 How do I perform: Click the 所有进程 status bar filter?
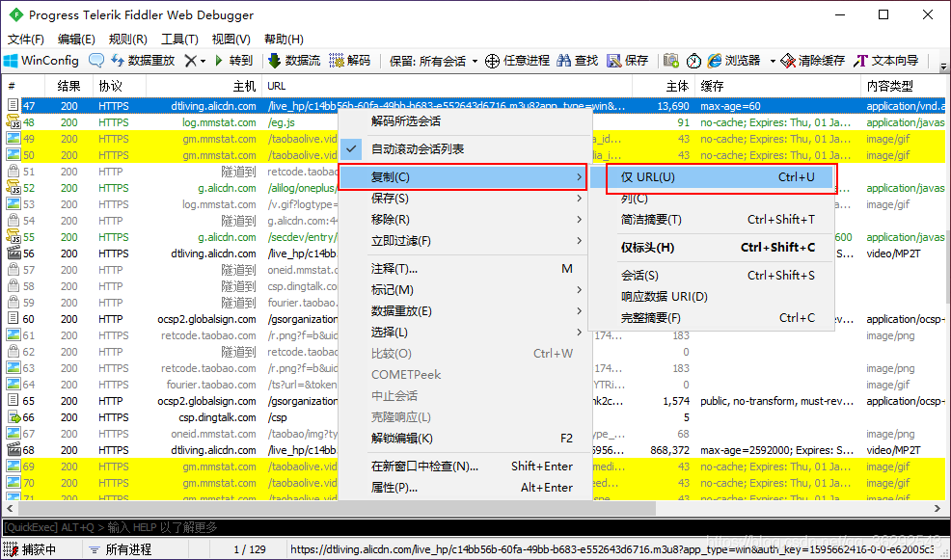(x=121, y=549)
